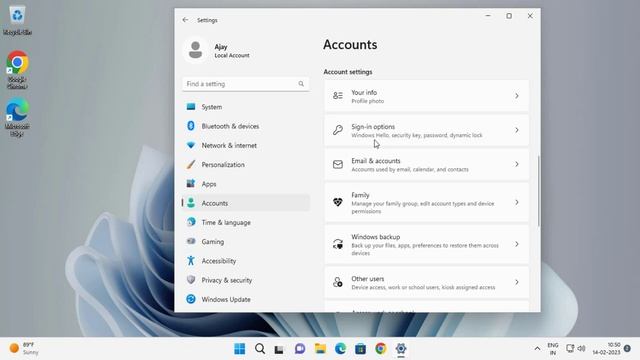Select Google Chrome desktop shortcut
This screenshot has width=640, height=360.
pos(17,70)
